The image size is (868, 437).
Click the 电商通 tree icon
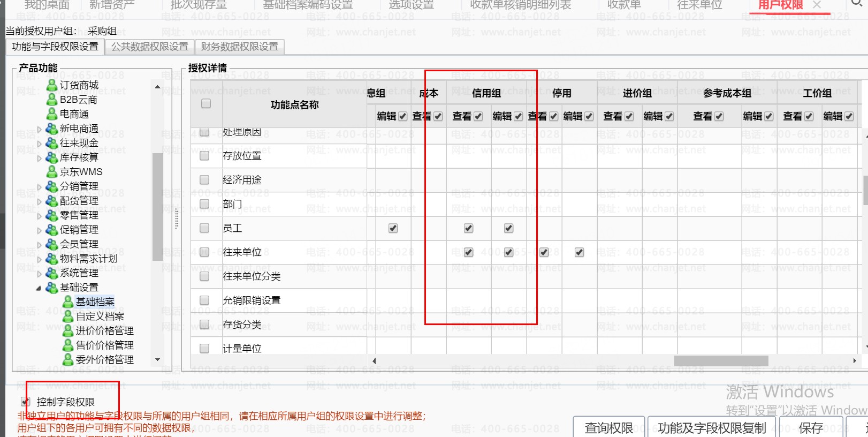tap(52, 114)
